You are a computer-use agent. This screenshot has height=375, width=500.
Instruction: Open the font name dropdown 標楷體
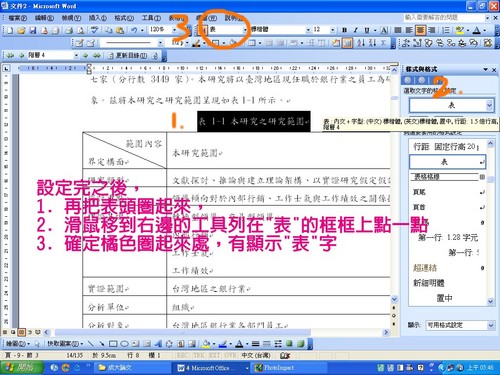(x=308, y=30)
